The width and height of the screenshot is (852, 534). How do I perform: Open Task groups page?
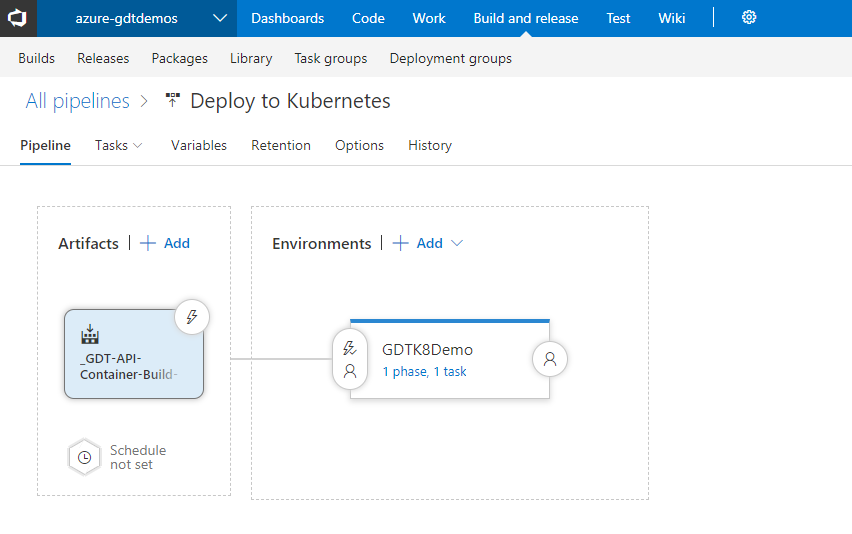(331, 58)
